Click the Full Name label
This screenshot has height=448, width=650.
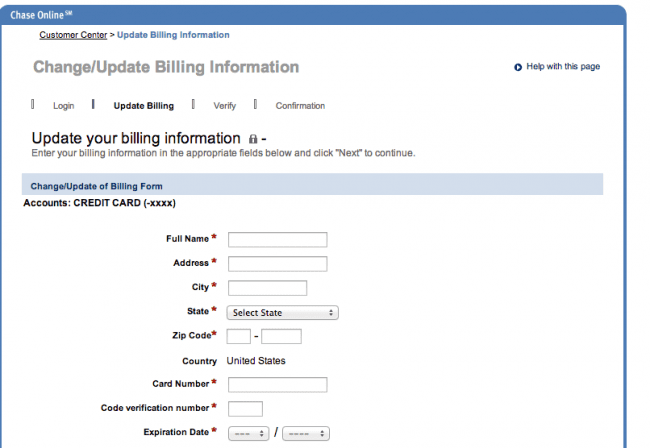point(187,239)
